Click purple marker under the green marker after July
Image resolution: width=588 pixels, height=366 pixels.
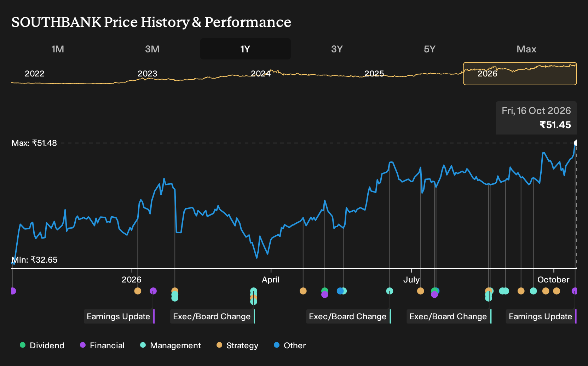pos(434,294)
